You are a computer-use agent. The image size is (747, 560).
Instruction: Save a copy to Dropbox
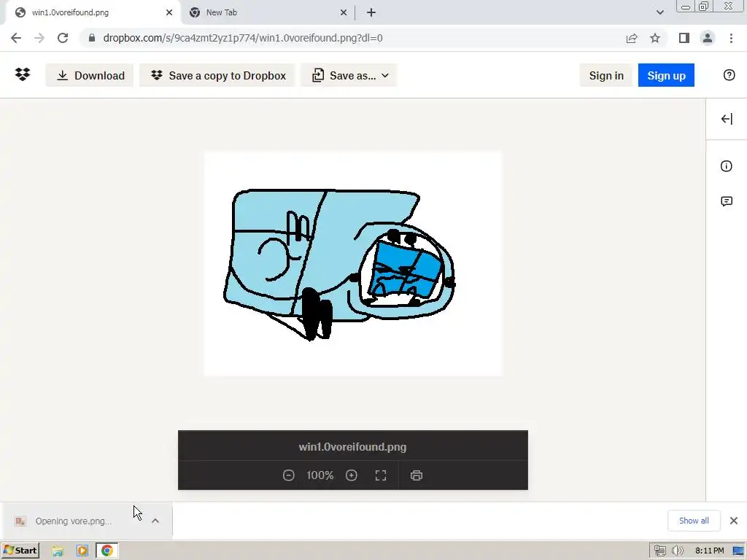(217, 75)
